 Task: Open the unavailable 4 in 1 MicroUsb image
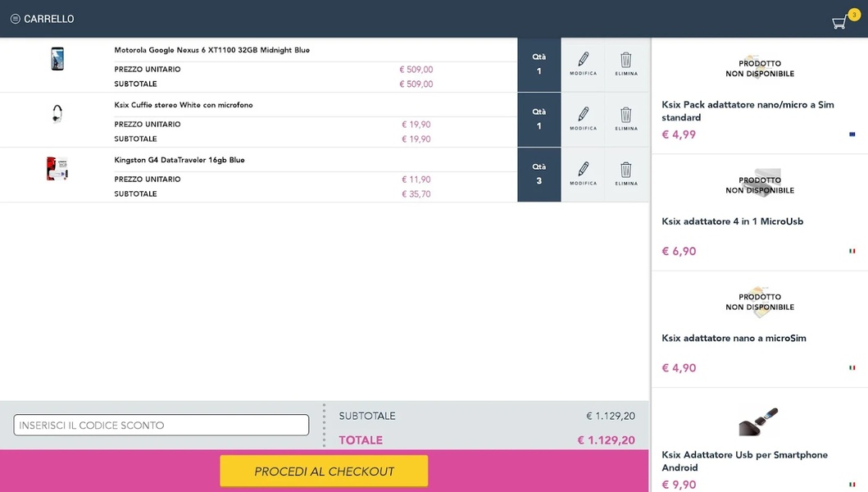760,184
